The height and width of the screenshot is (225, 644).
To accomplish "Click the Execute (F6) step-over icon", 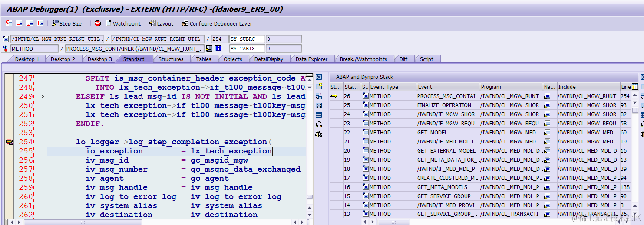I will (19, 23).
